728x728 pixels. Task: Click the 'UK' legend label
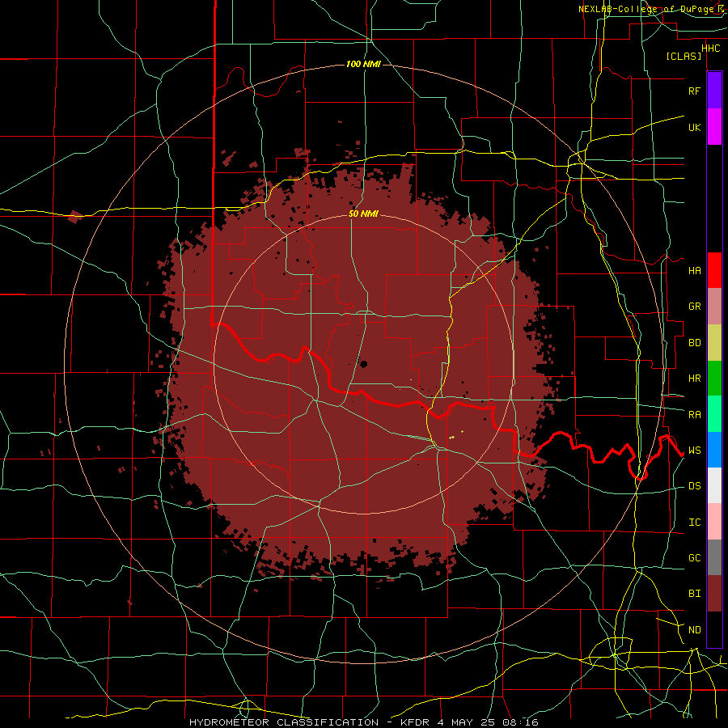click(x=694, y=127)
